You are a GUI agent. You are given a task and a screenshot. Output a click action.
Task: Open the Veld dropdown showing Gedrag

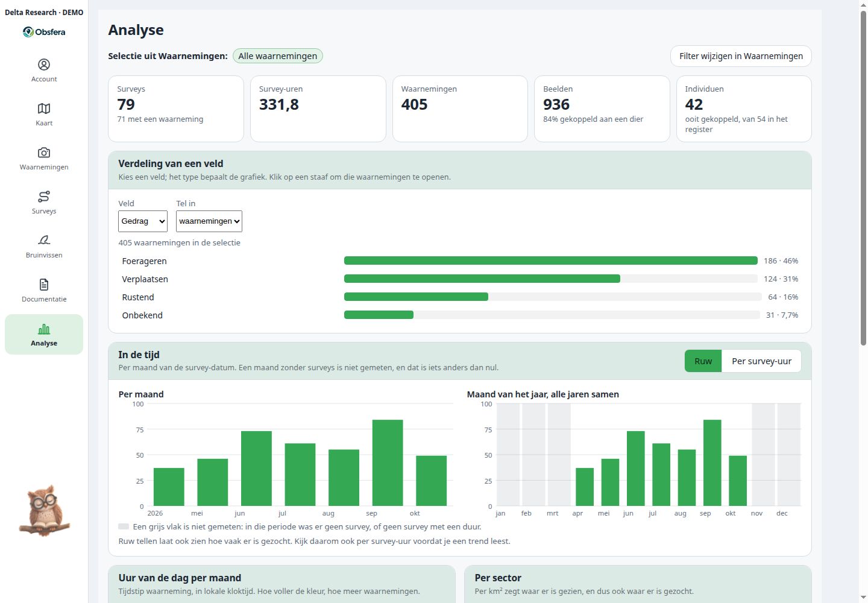click(x=143, y=221)
